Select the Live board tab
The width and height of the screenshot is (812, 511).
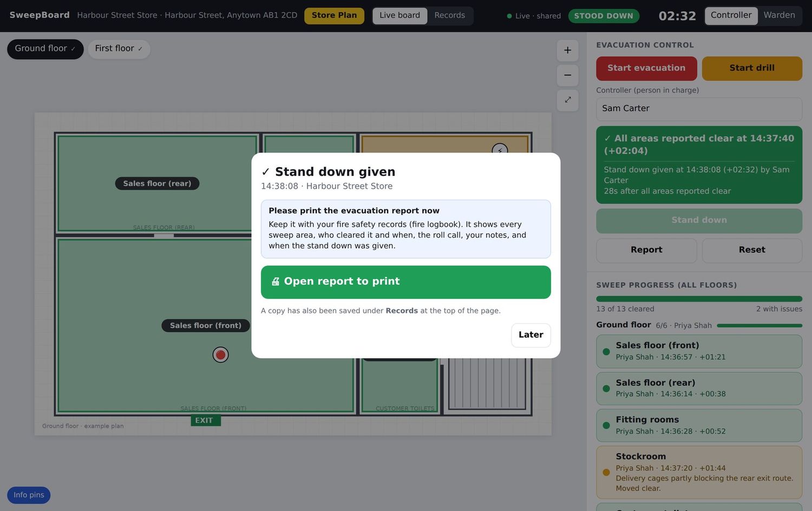point(400,16)
